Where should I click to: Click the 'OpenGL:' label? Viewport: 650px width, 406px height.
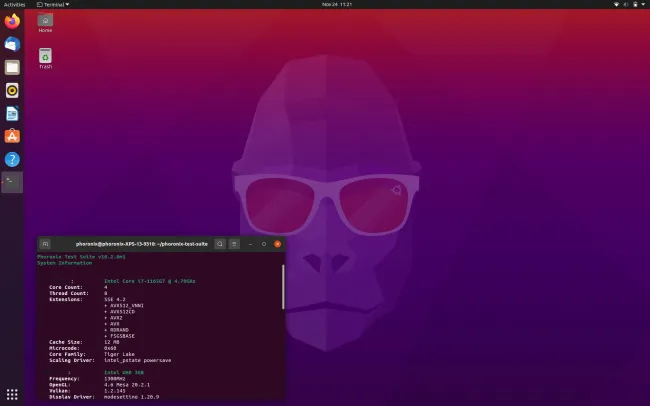point(60,385)
